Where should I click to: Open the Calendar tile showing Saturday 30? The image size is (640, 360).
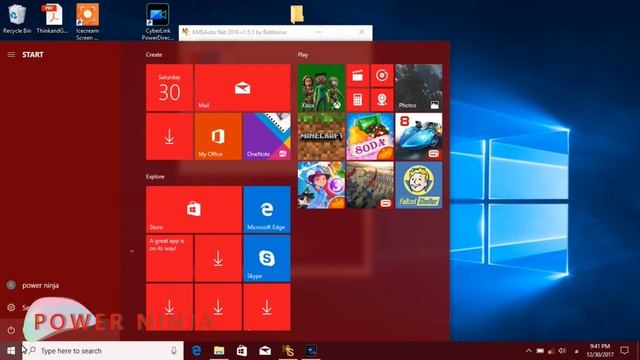coord(169,87)
